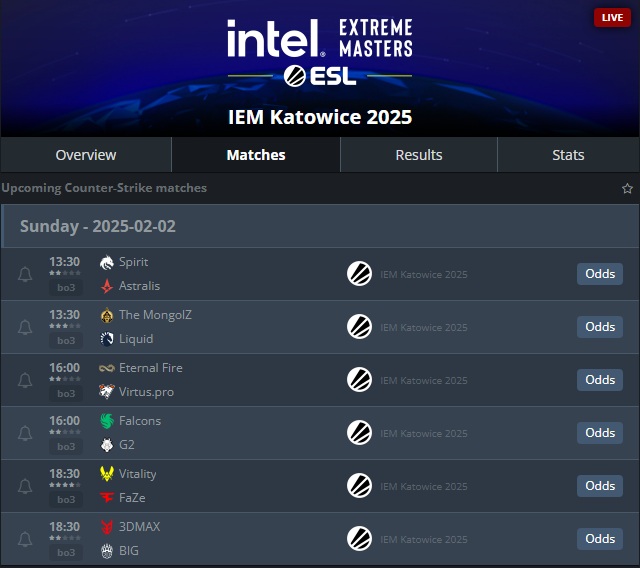View Odds for Falcons vs G2

pos(600,433)
